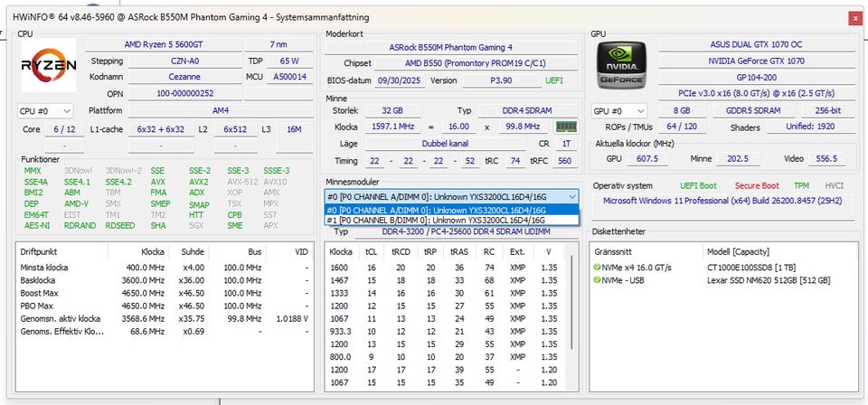Click the Microsoft Windows 11 Professional text

pos(722,201)
